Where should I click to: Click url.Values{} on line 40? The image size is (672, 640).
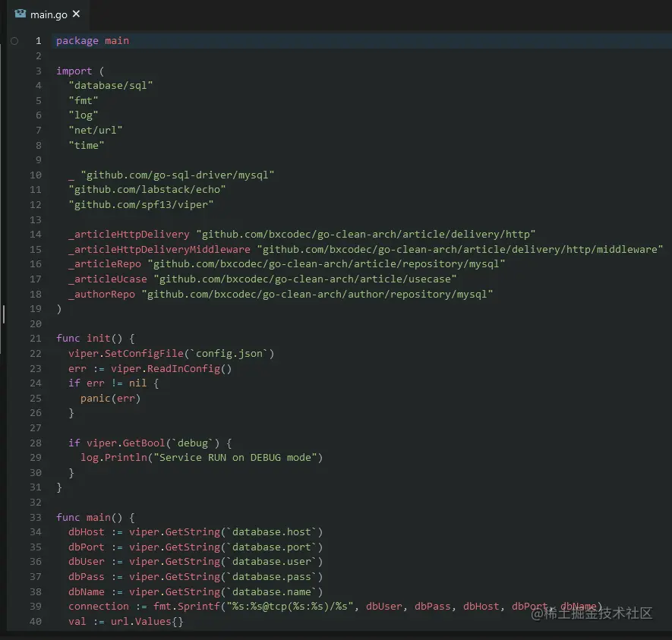point(147,622)
